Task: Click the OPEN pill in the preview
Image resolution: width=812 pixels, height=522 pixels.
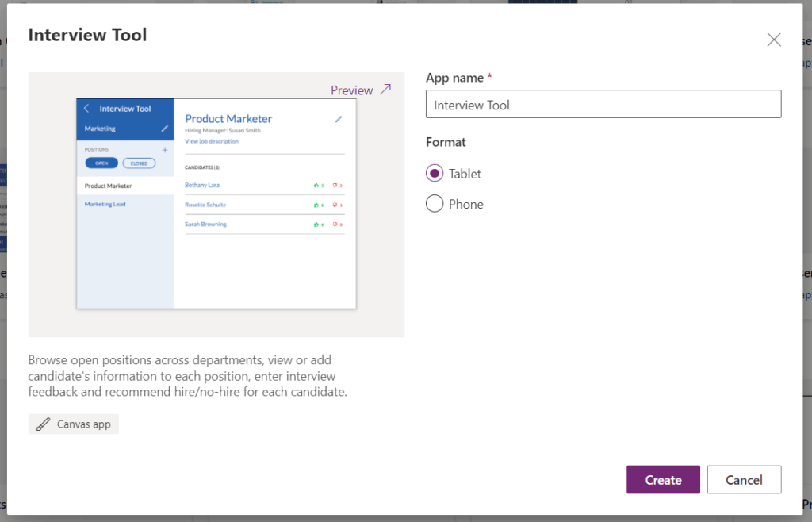Action: tap(101, 163)
